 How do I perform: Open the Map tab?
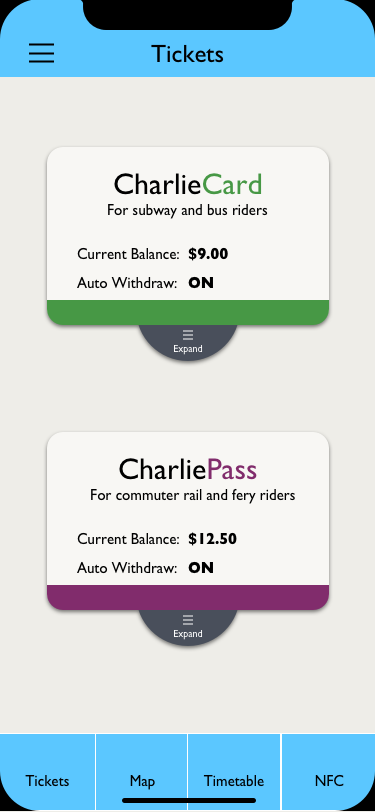click(x=142, y=773)
